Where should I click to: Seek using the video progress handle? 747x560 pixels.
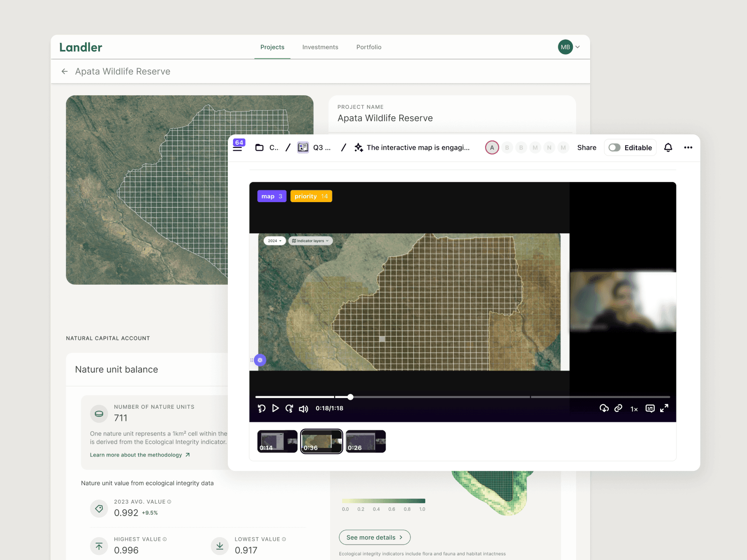click(350, 397)
